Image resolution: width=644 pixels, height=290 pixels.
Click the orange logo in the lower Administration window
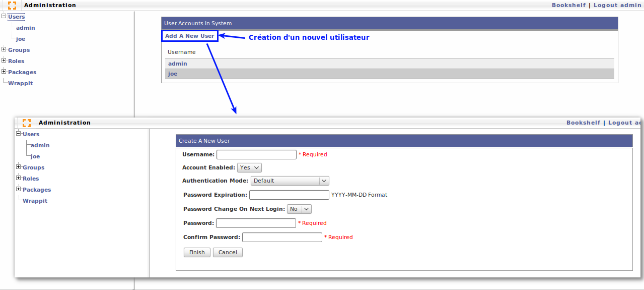(x=27, y=123)
